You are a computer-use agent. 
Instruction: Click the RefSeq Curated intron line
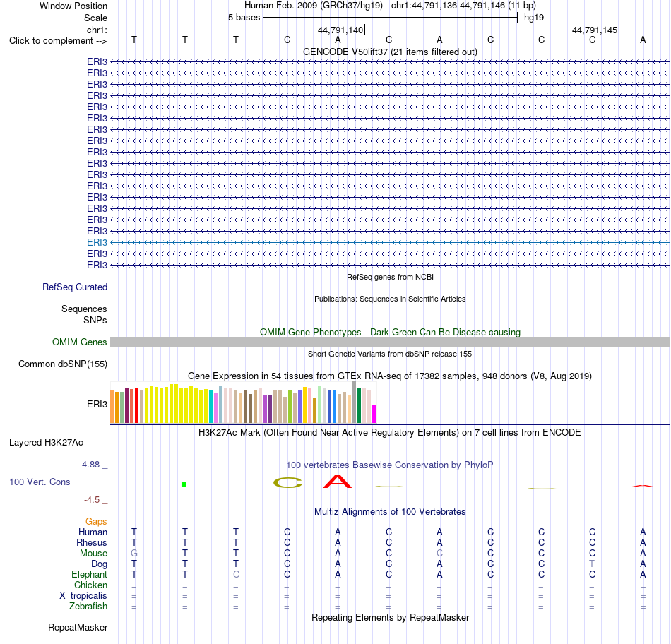390,287
